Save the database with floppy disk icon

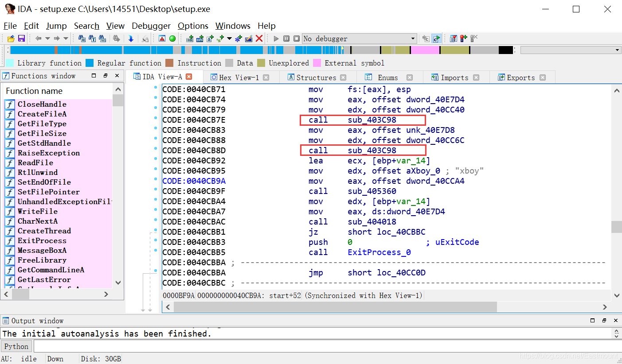point(21,39)
